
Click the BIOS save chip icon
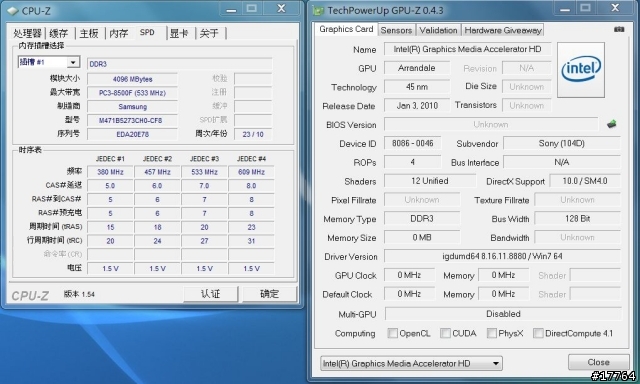[x=611, y=124]
